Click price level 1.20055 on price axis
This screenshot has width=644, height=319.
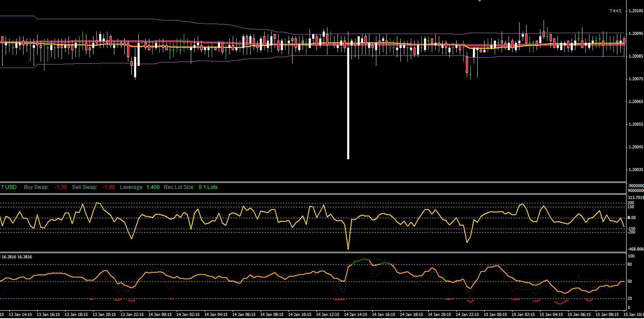636,124
